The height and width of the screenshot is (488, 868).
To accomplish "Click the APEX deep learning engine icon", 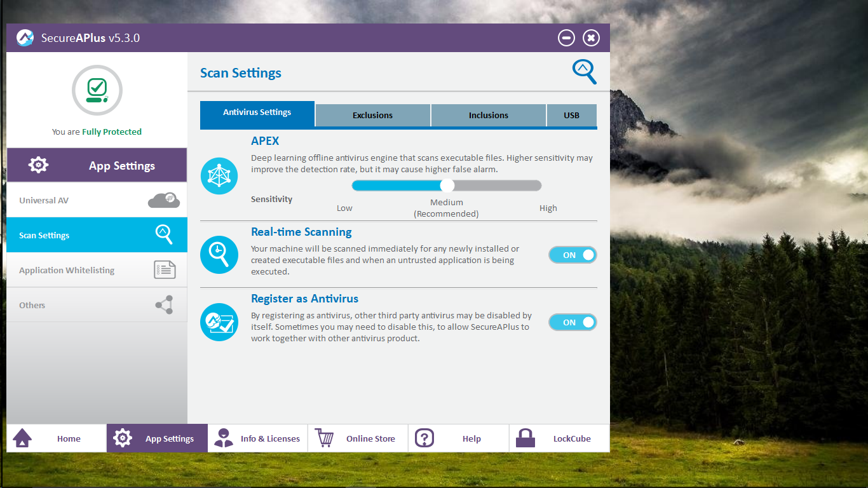I will coord(219,176).
